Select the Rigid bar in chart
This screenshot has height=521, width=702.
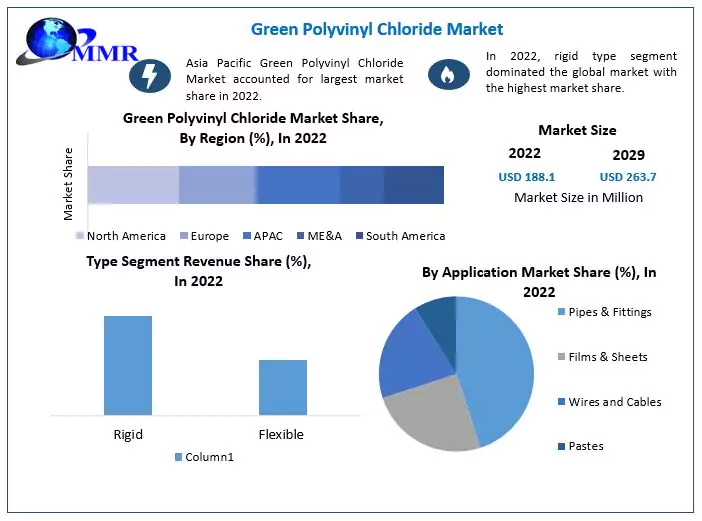128,365
